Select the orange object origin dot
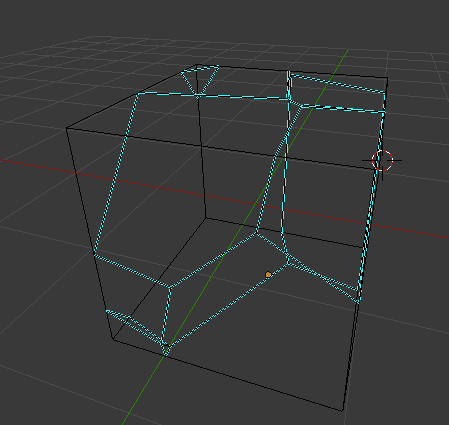This screenshot has width=449, height=425. [268, 275]
